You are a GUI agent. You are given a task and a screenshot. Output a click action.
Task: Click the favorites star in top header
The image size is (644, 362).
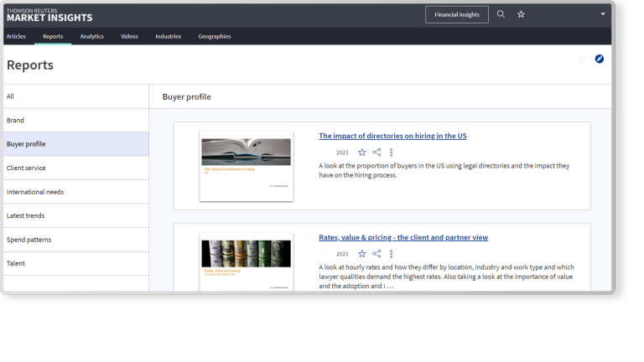pos(521,14)
